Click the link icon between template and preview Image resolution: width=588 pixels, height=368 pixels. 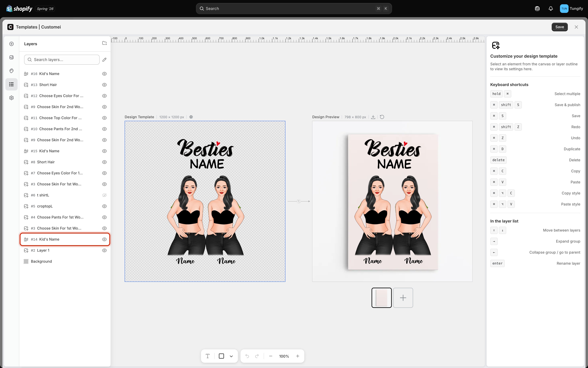point(299,201)
